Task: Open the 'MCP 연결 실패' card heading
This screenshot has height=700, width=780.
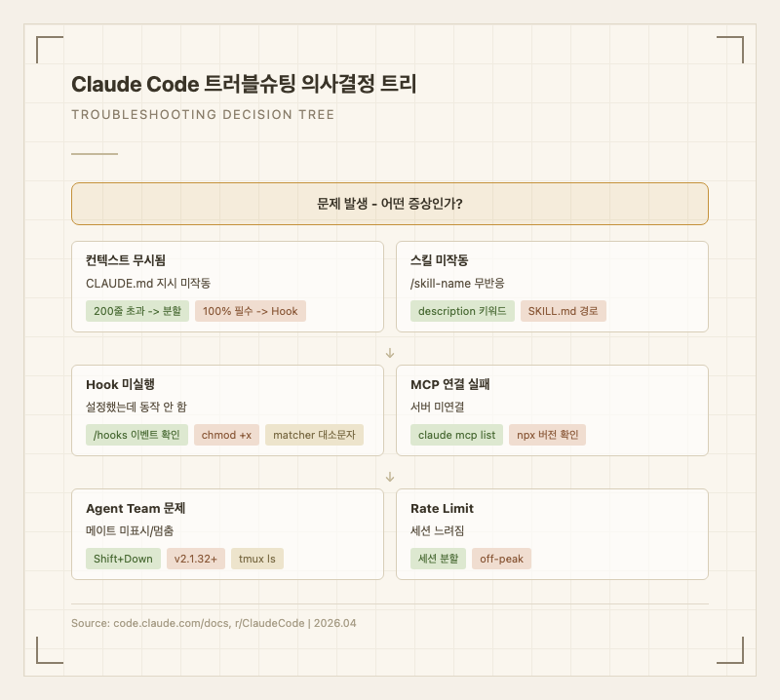Action: 450,384
